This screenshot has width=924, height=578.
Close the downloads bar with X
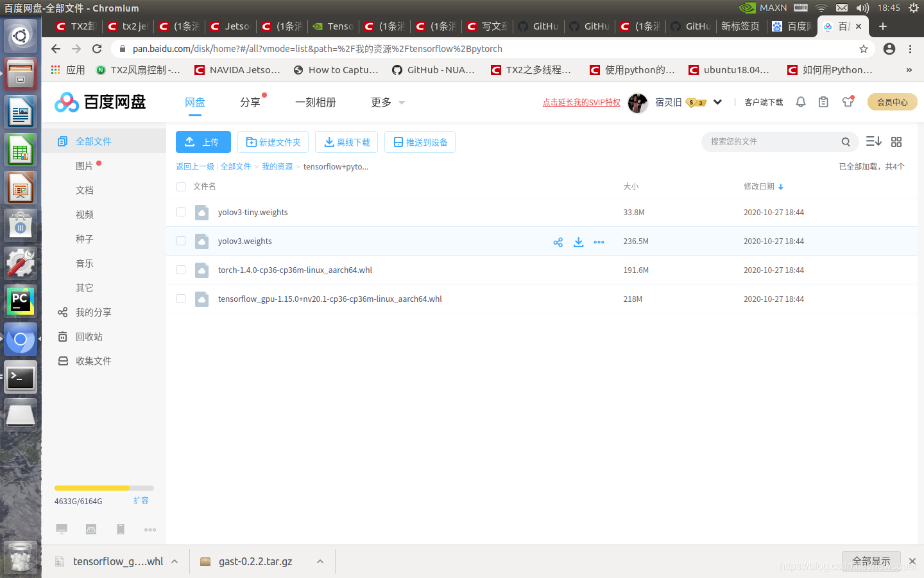912,561
